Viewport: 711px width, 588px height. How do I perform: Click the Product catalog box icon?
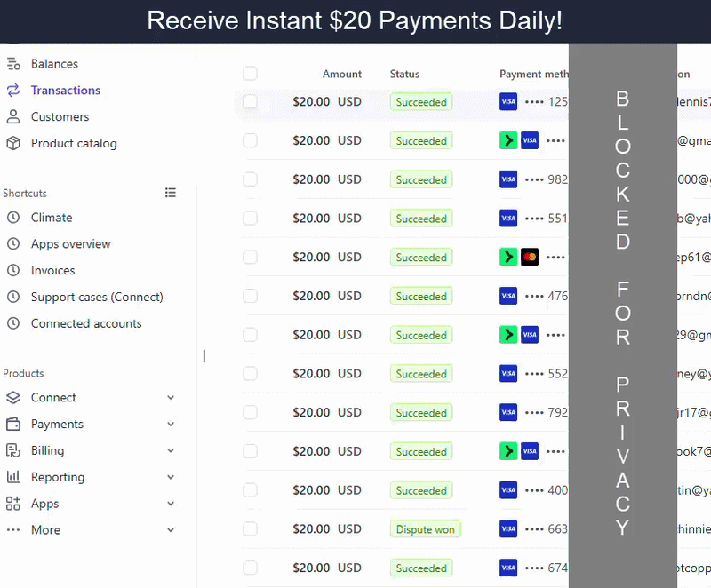point(13,143)
